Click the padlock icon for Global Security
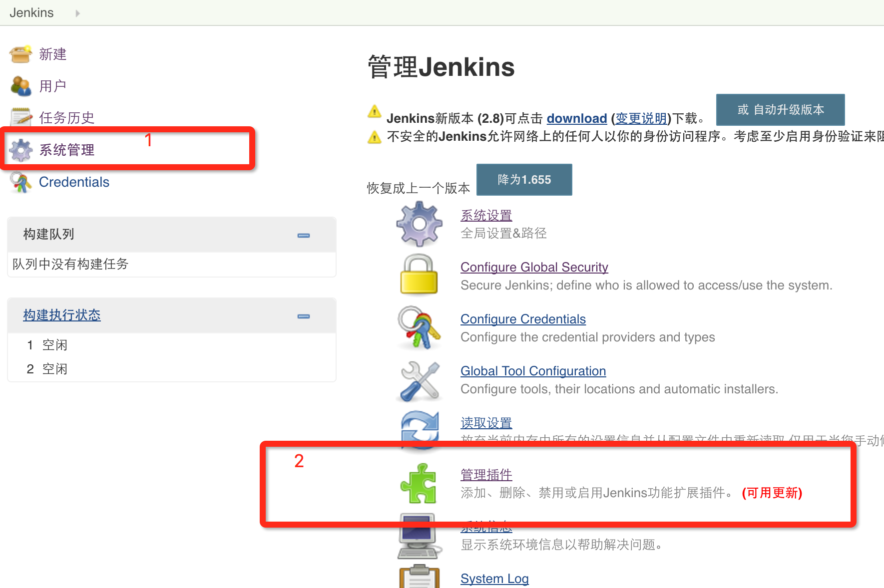 [x=419, y=275]
